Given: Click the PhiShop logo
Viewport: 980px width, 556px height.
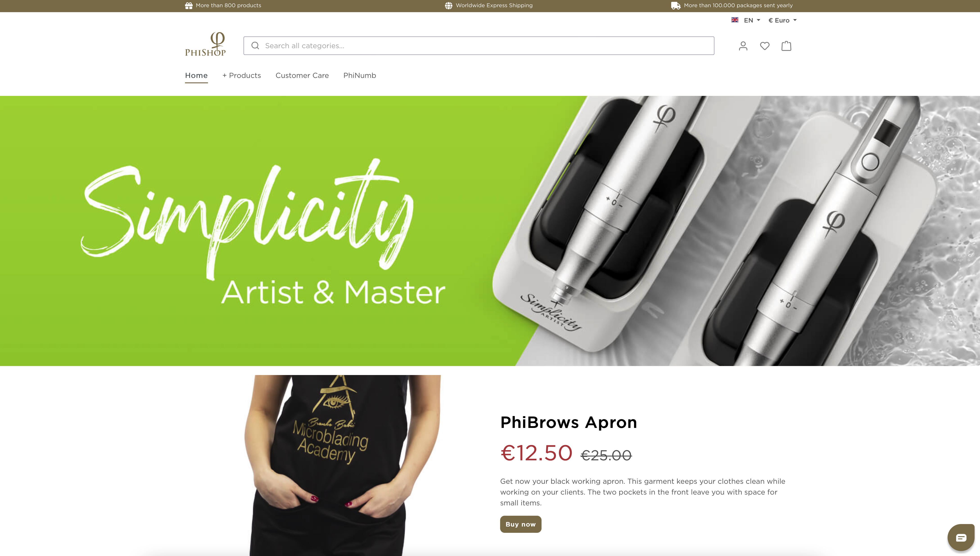Looking at the screenshot, I should coord(205,44).
